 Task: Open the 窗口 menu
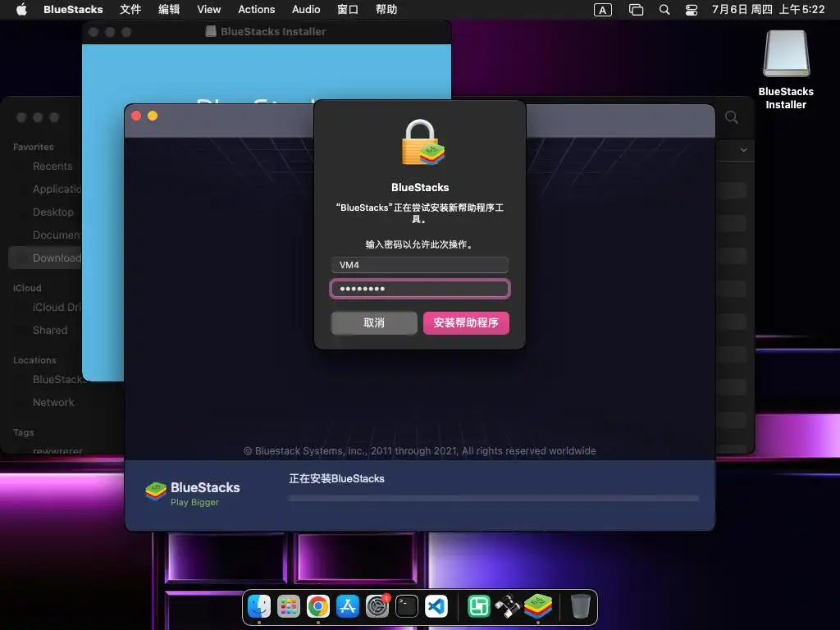[x=348, y=9]
